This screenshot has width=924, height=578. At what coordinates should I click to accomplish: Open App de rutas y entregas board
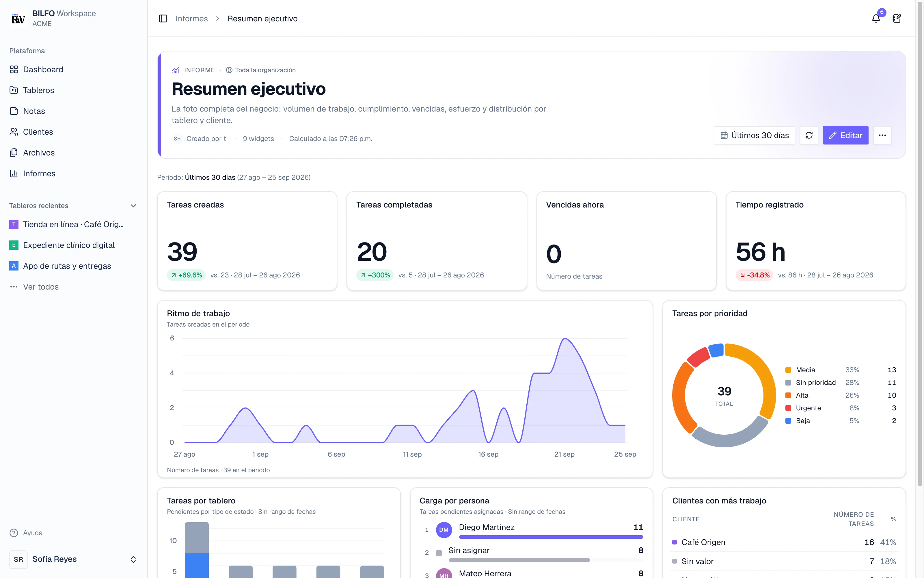74,266
